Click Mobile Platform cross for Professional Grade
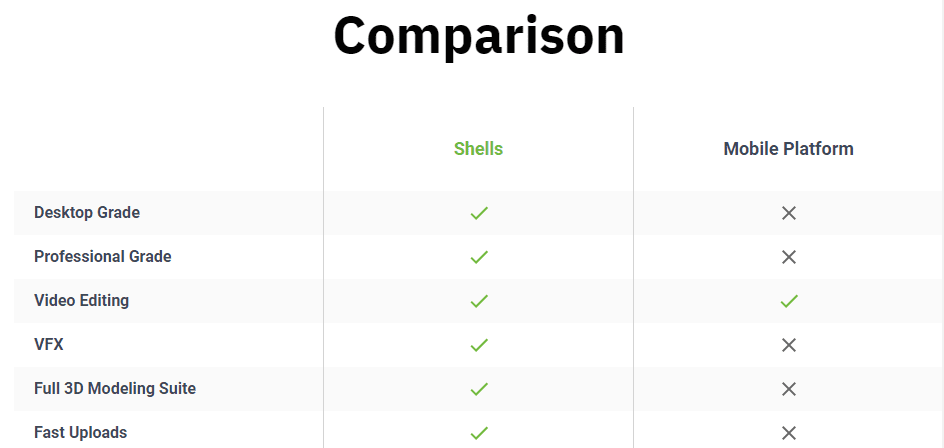Screen dimensions: 944x448 pyautogui.click(x=789, y=257)
